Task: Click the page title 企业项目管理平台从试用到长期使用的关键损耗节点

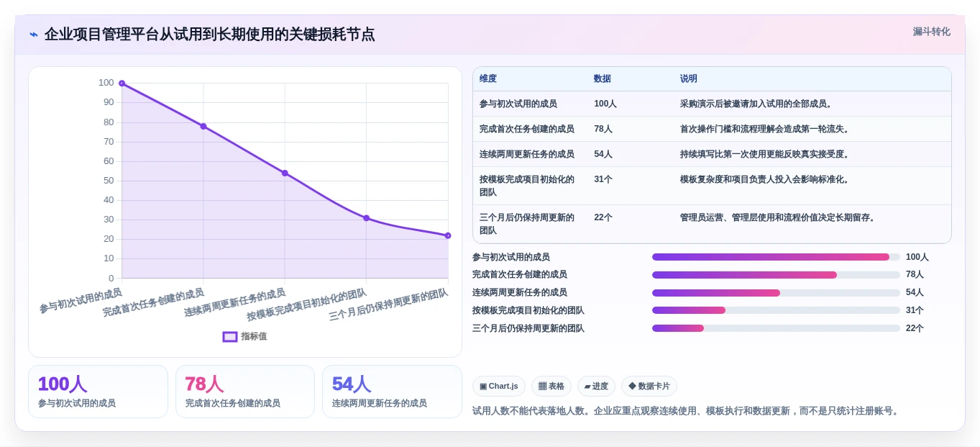Action: (x=209, y=35)
